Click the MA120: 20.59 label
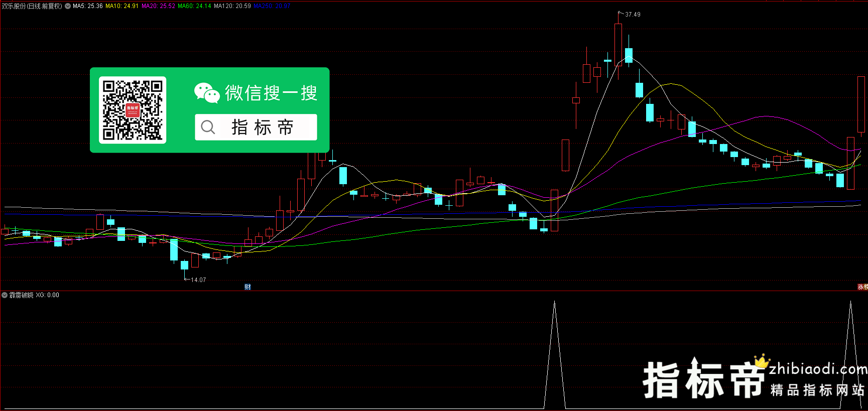 click(232, 6)
